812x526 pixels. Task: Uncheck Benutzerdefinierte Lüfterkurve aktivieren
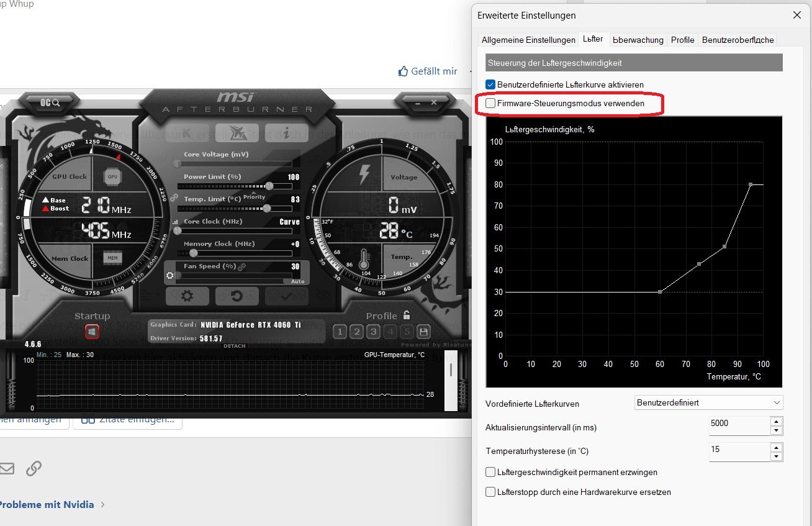490,84
